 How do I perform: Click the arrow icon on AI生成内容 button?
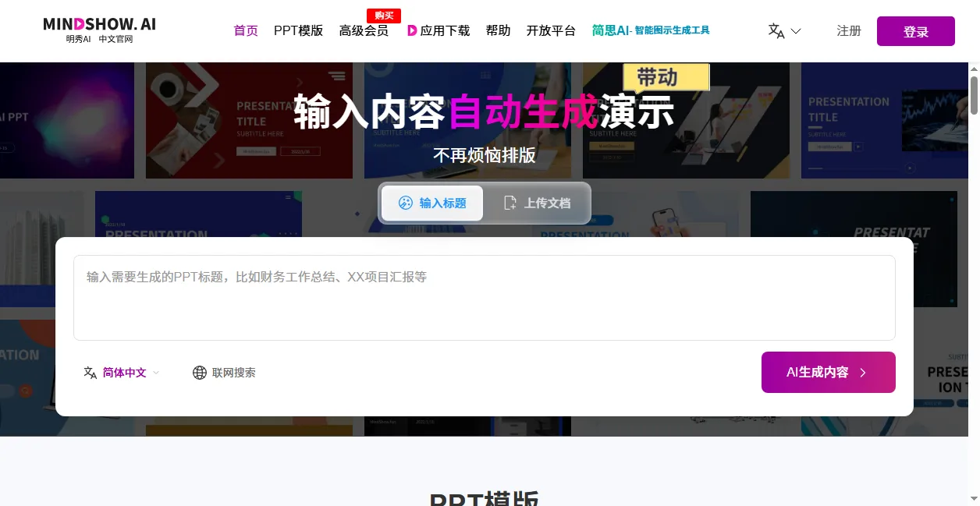click(x=863, y=373)
